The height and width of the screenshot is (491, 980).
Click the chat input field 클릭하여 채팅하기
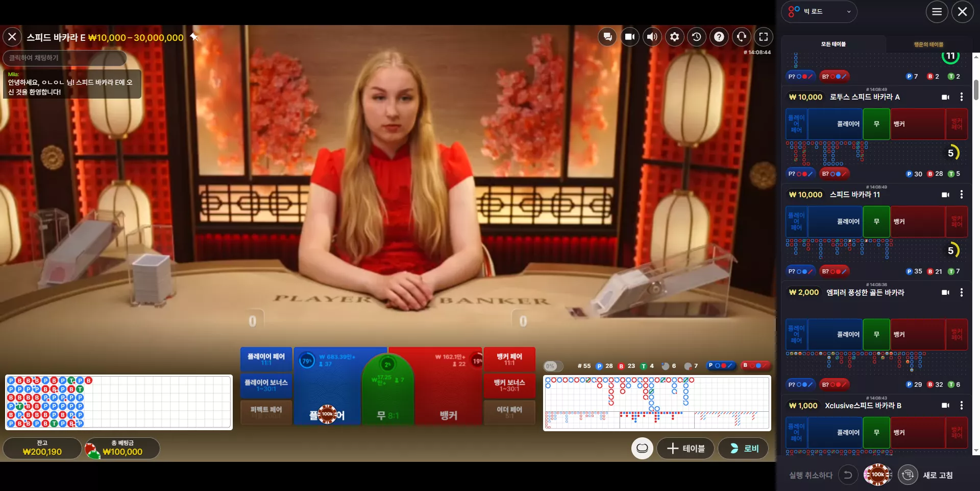pyautogui.click(x=65, y=58)
